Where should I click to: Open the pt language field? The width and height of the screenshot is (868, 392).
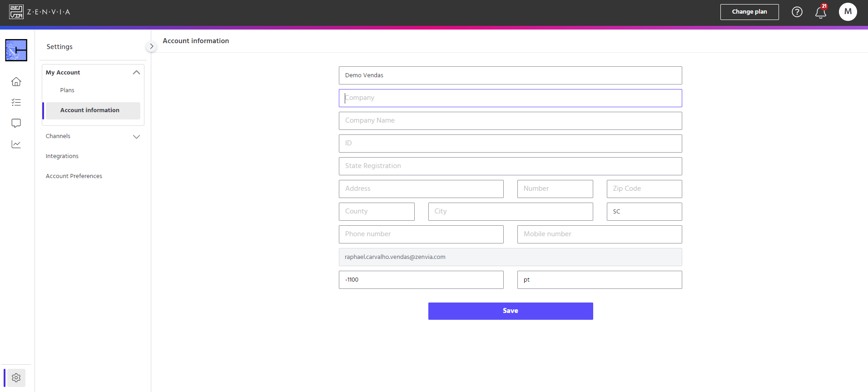pos(600,280)
